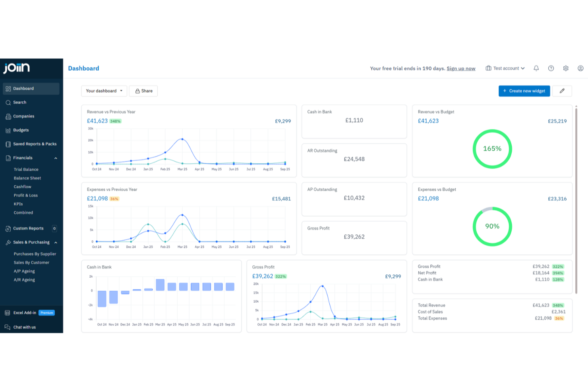Click the 90% Expenses vs Budget gauge
Viewport: 588px width, 392px height.
click(x=492, y=226)
